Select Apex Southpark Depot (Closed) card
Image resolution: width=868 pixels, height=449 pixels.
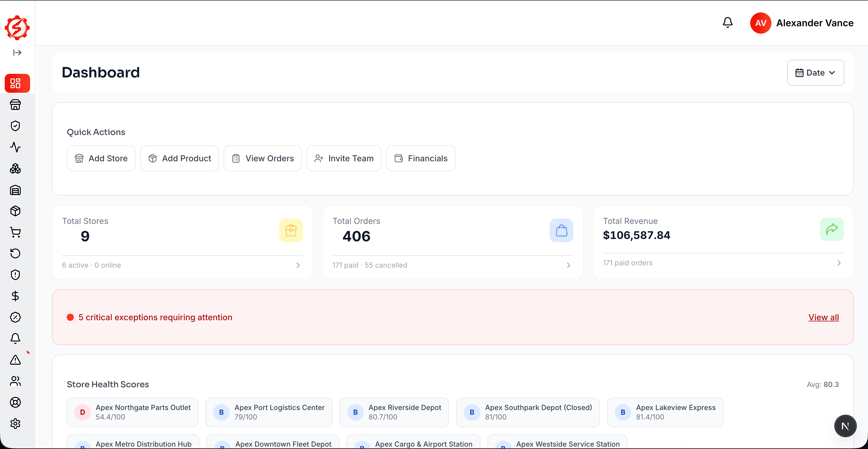(x=528, y=412)
